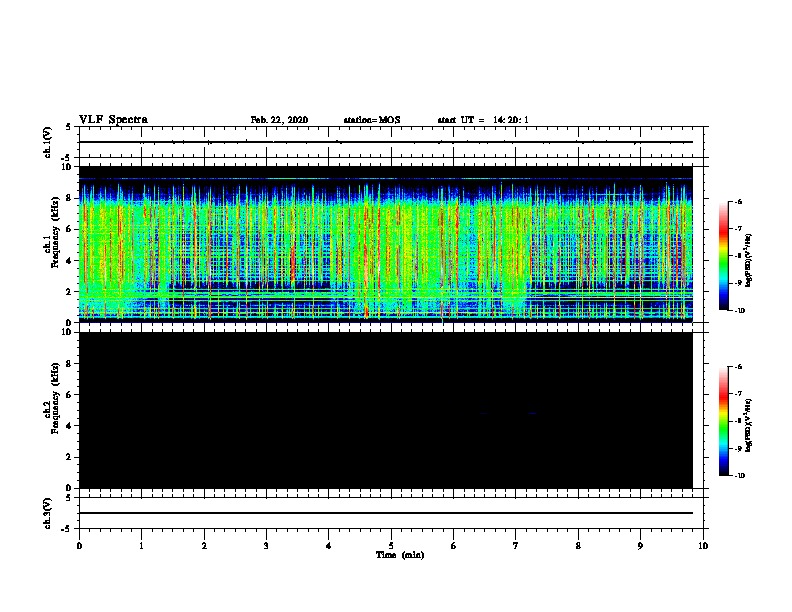This screenshot has height=612, width=792.
Task: Click the "-10" label on ch.2 color bar
Action: tap(739, 476)
